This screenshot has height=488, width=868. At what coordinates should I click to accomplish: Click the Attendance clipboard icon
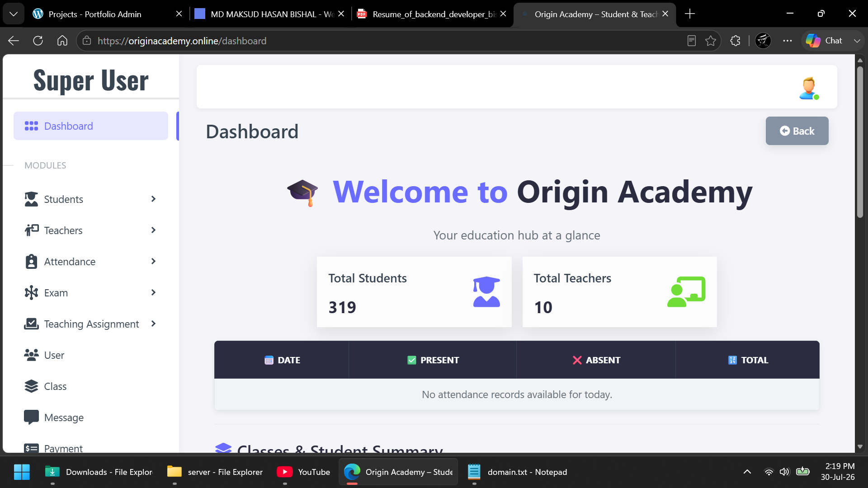click(x=31, y=262)
